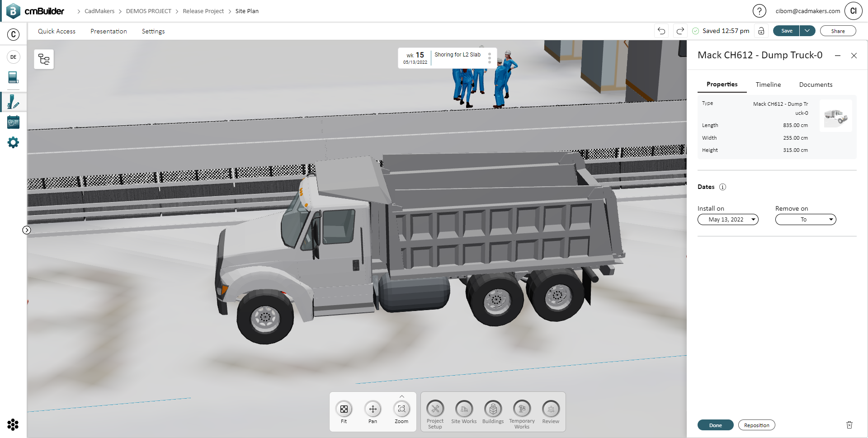This screenshot has width=868, height=438.
Task: Minimize the Dump Truck properties panel
Action: 838,56
